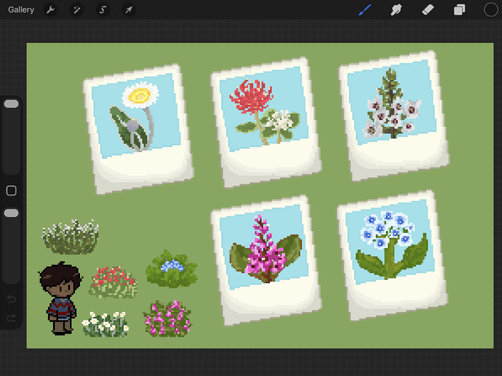
Task: Select the Smudge tool
Action: click(x=396, y=10)
